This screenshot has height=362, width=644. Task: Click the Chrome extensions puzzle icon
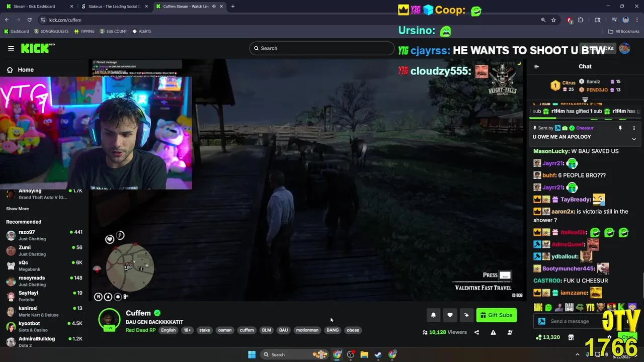[x=581, y=20]
